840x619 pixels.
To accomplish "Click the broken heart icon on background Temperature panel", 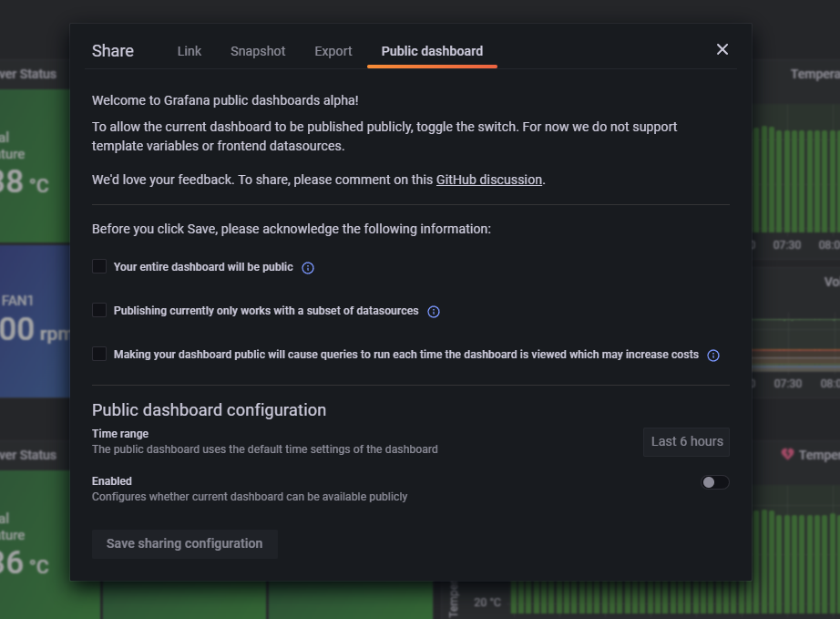I will [787, 455].
